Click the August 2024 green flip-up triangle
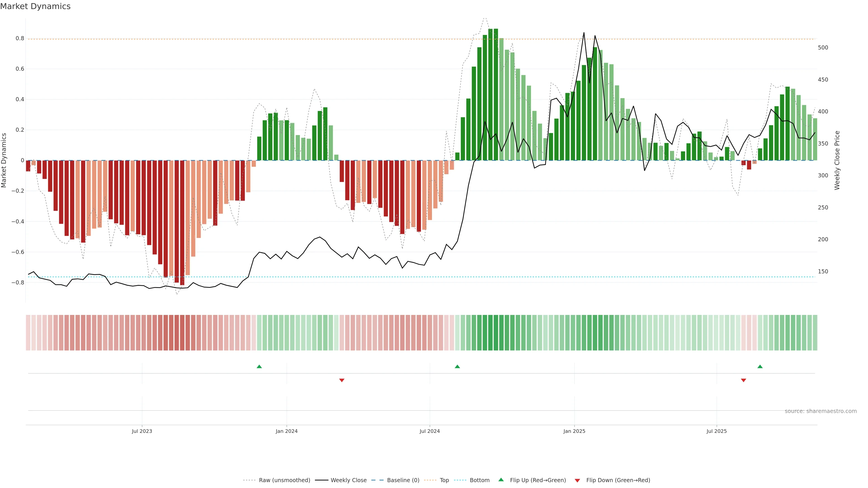 [x=457, y=366]
